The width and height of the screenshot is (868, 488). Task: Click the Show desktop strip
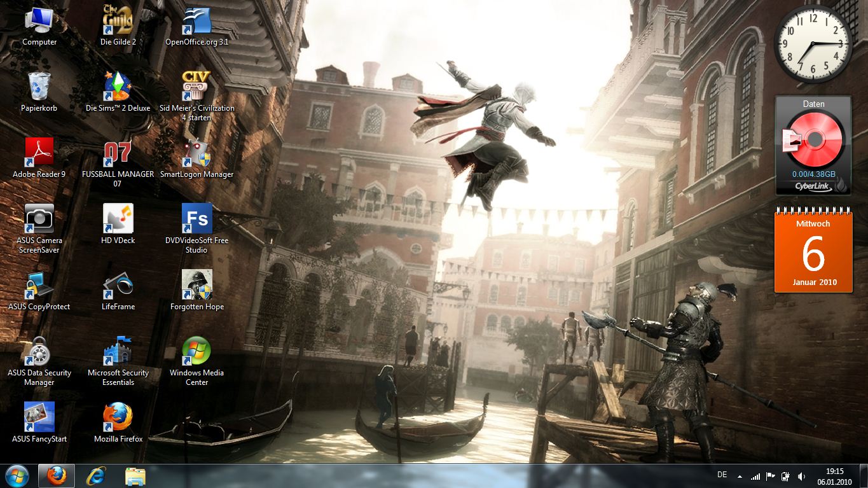[x=863, y=476]
